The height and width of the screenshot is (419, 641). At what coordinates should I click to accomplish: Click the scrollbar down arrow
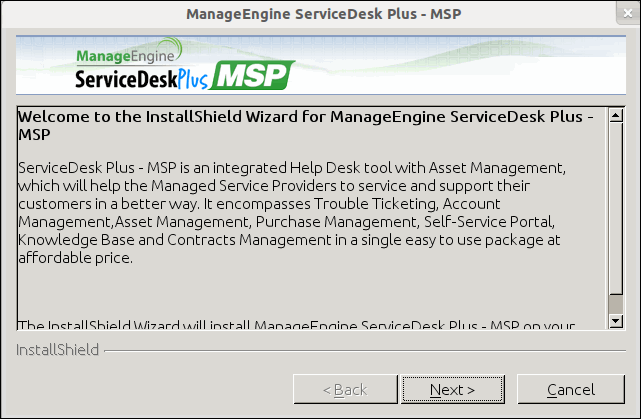(616, 321)
